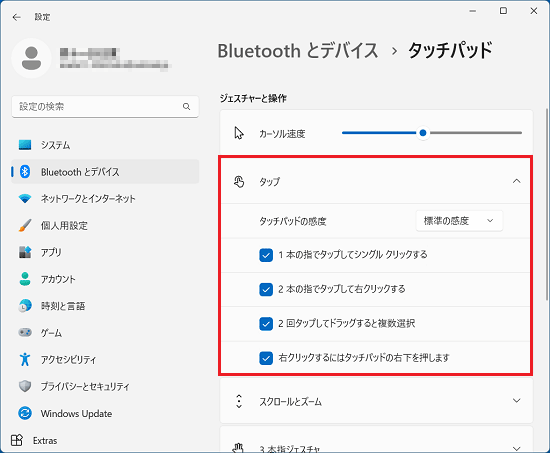This screenshot has width=550, height=453.
Task: Click the ゲーム controller icon
Action: click(25, 332)
